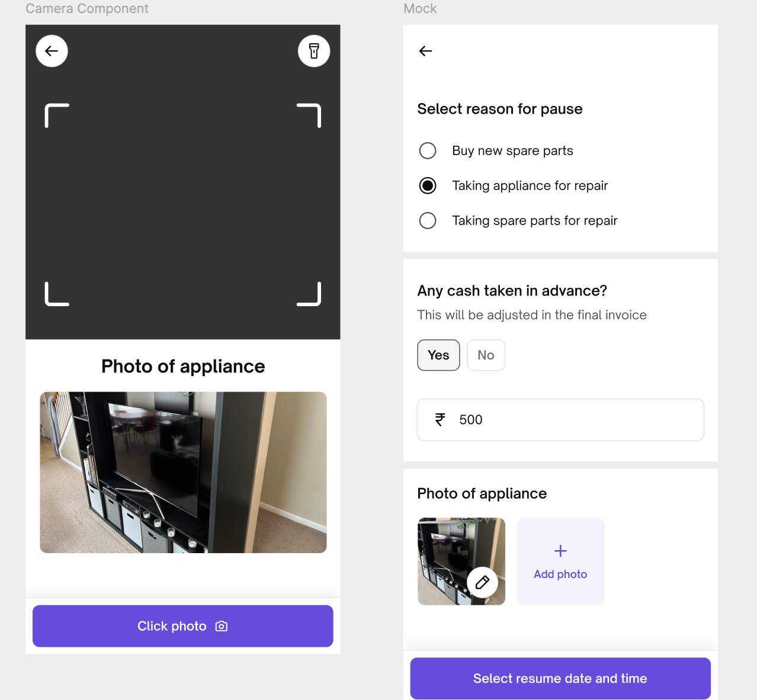Tap the pencil edit icon on photo
Screen dimensions: 757x700
482,583
